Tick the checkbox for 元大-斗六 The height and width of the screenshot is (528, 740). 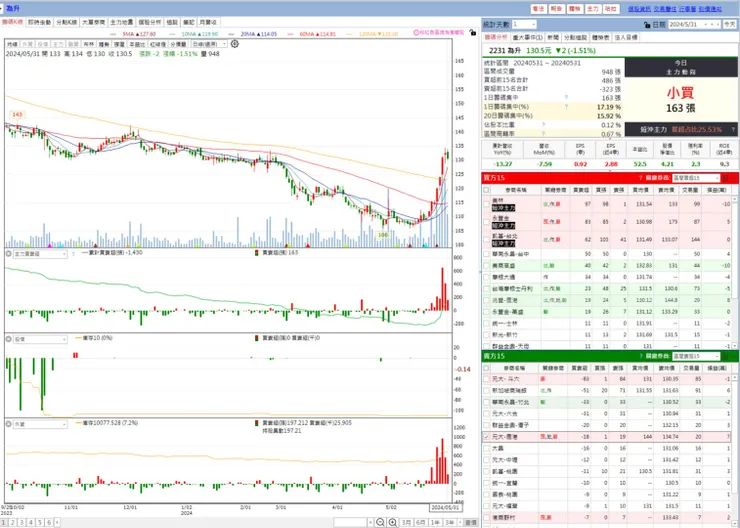click(487, 379)
